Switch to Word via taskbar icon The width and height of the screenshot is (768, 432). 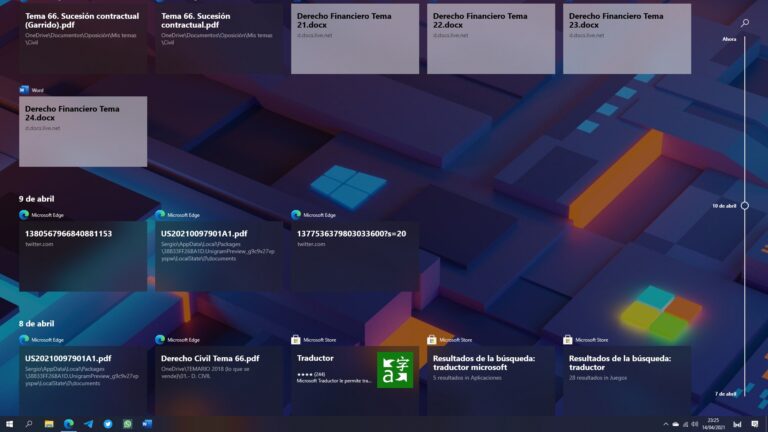click(147, 424)
